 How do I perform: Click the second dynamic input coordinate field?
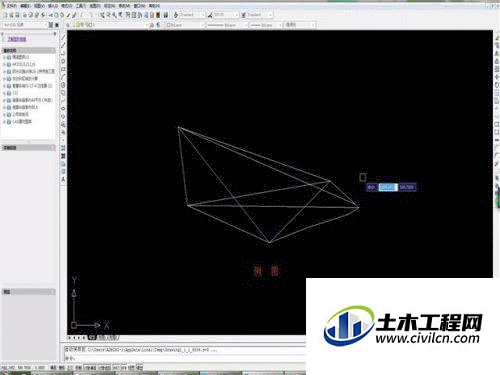tap(407, 187)
